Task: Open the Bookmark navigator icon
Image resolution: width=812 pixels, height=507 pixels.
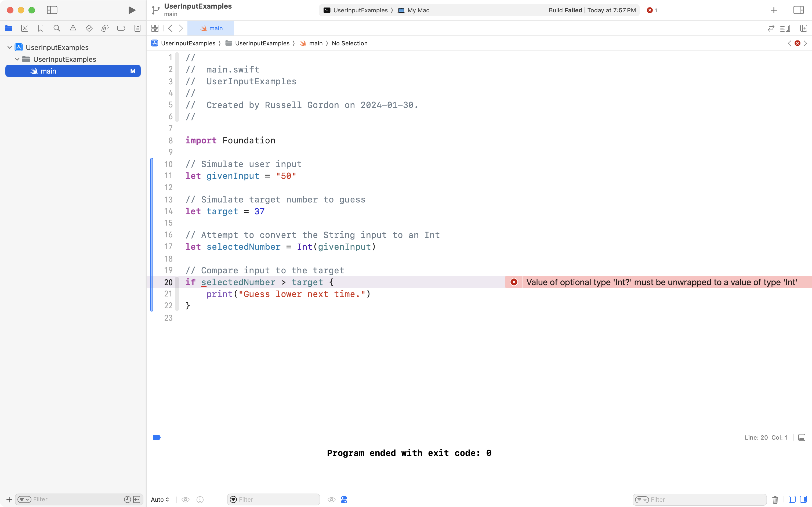Action: [41, 28]
